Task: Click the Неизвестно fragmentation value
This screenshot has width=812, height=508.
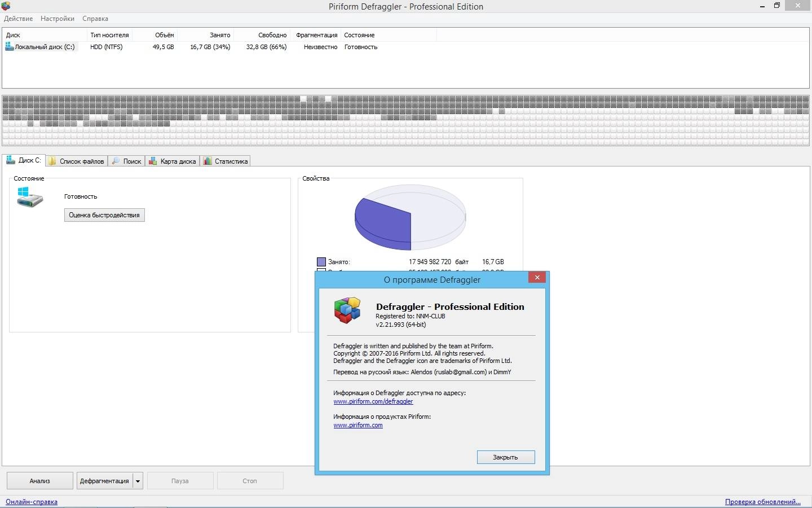Action: (320, 47)
